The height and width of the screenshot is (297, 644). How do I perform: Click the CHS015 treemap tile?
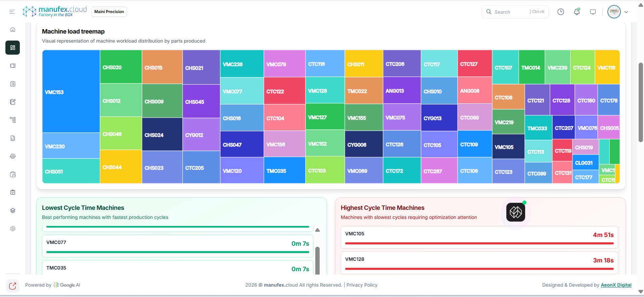coord(162,67)
